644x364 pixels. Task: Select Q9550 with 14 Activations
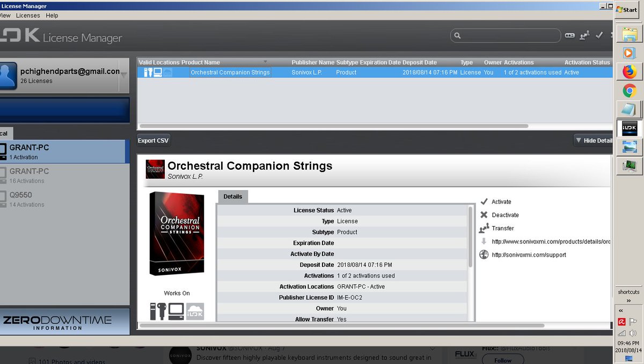[64, 199]
